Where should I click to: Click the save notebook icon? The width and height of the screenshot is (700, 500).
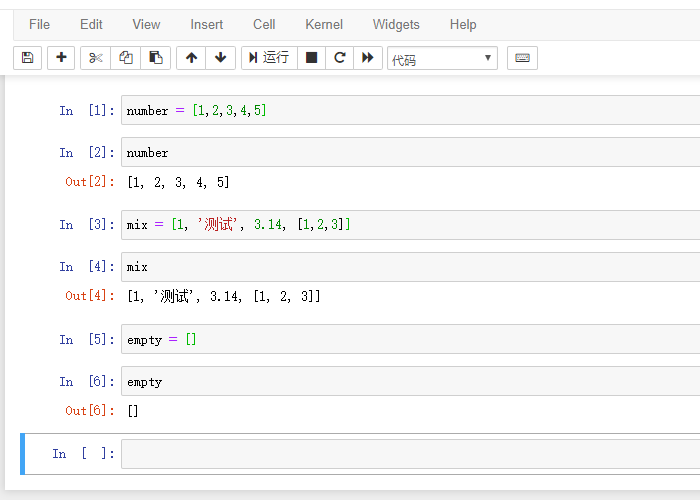[27, 58]
